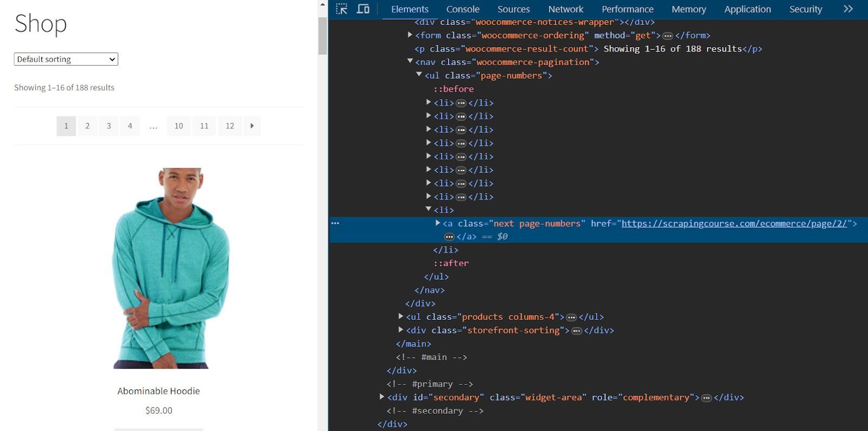Screen dimensions: 868x431
Task: Switch to the Elements tab
Action: (410, 9)
